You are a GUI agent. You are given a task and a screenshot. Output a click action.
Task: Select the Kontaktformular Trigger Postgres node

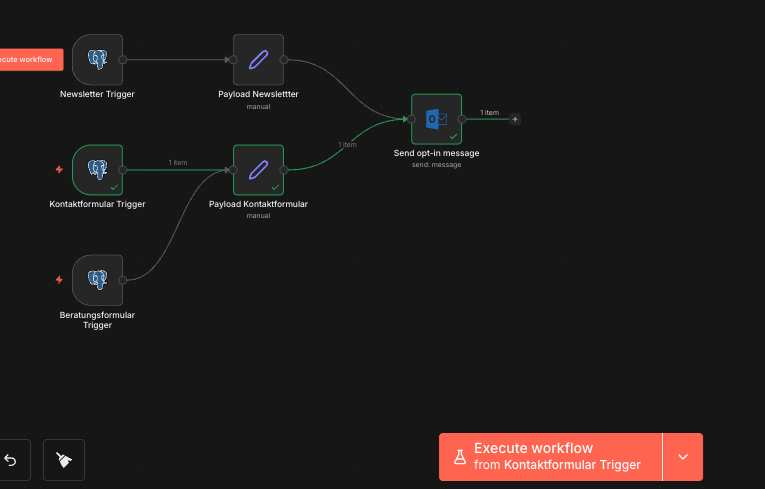coord(98,170)
